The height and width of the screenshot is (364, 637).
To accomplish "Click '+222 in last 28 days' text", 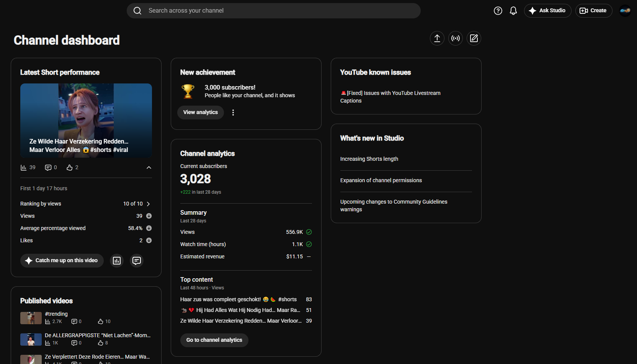I will tap(201, 192).
